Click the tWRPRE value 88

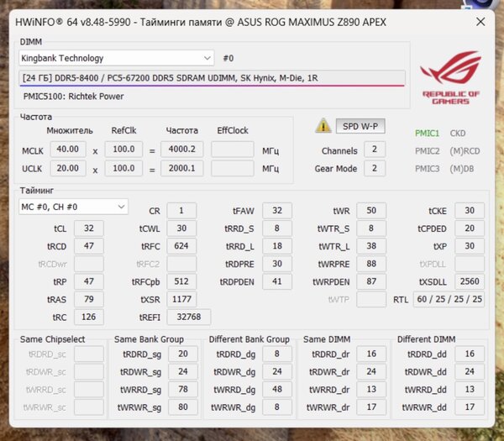(371, 264)
